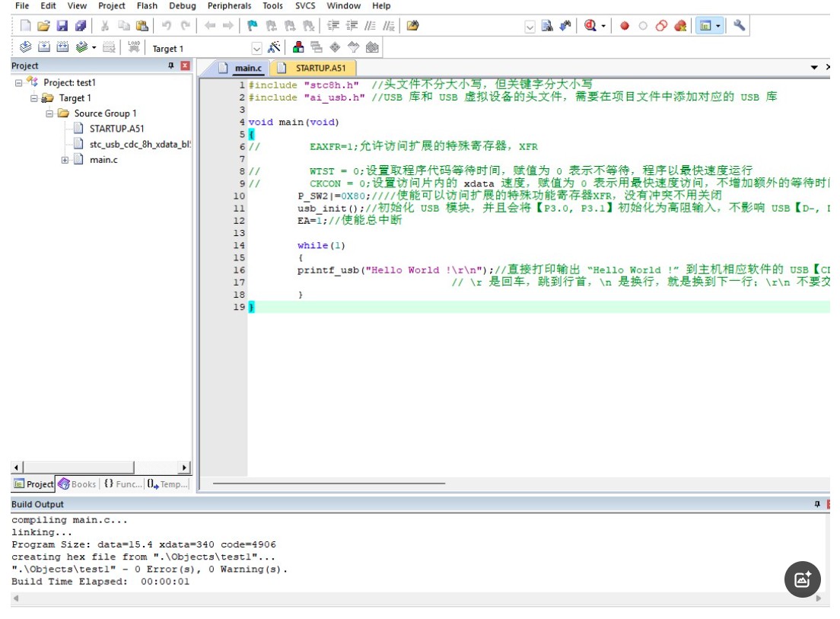The height and width of the screenshot is (619, 840).
Task: Toggle the pin on the Project panel
Action: 171,65
